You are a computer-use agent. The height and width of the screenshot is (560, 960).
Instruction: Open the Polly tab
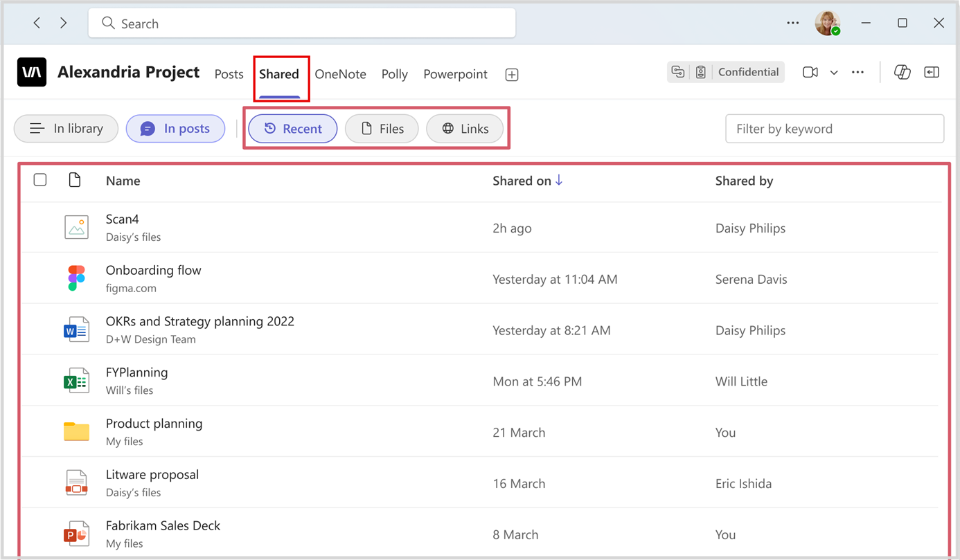(x=394, y=74)
